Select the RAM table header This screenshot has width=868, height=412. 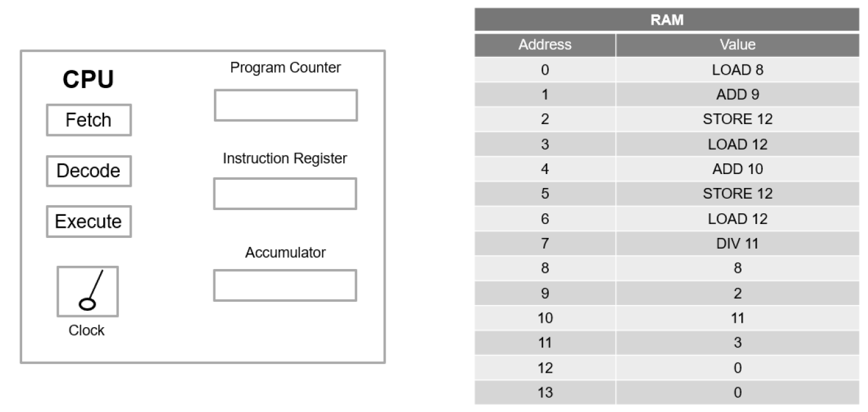pos(667,20)
